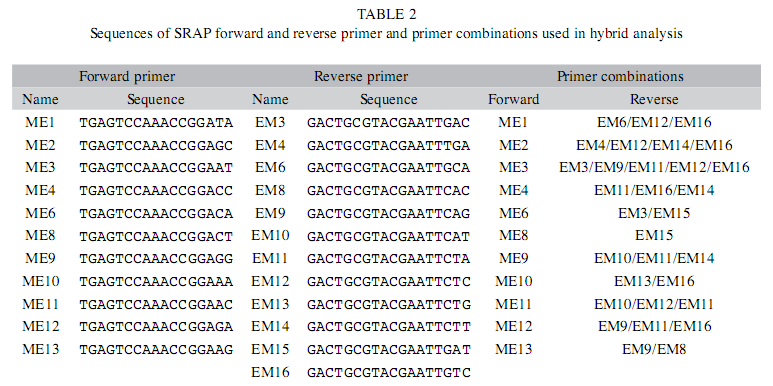Select sequence GACTGCGTACGAATTGCA for EM6
773x386 pixels.
click(388, 168)
